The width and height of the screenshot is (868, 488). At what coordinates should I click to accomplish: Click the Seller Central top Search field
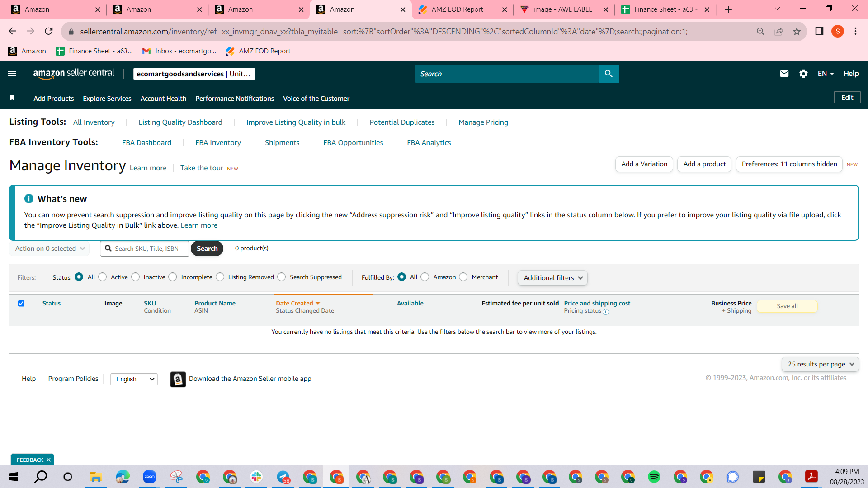click(507, 74)
